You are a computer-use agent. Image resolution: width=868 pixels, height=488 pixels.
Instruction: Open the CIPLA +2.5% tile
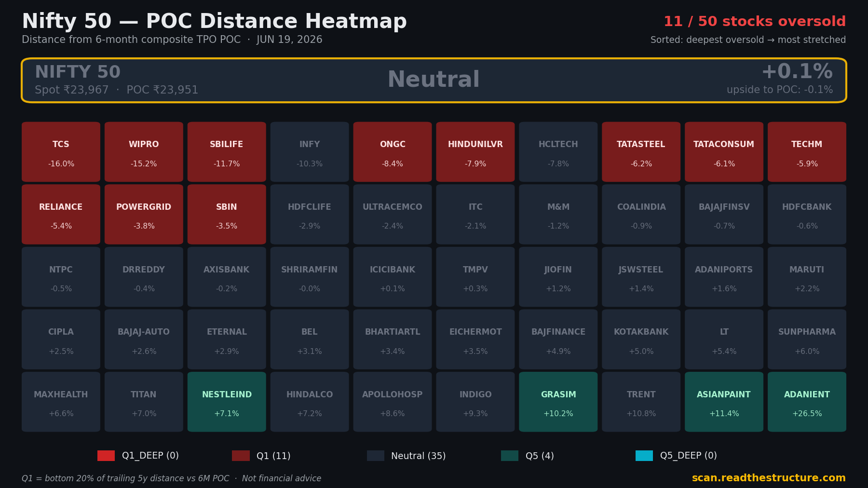[61, 339]
